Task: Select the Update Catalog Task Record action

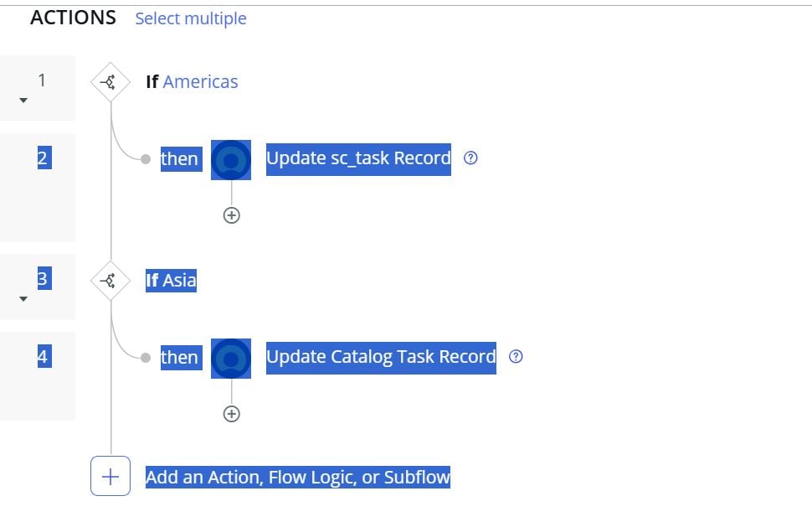Action: coord(381,357)
